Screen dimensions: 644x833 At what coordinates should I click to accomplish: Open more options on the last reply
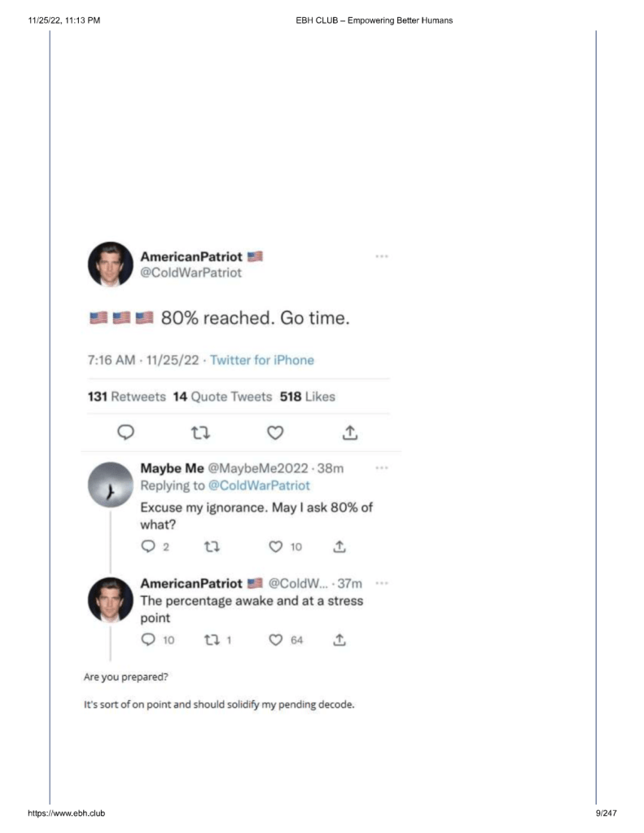[381, 583]
